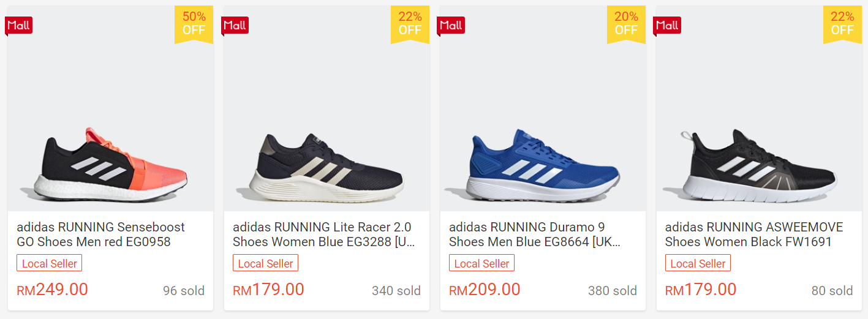Open the Lite Racer 2.0 shoe image
Viewport: 868px width, 319px height.
point(327,165)
